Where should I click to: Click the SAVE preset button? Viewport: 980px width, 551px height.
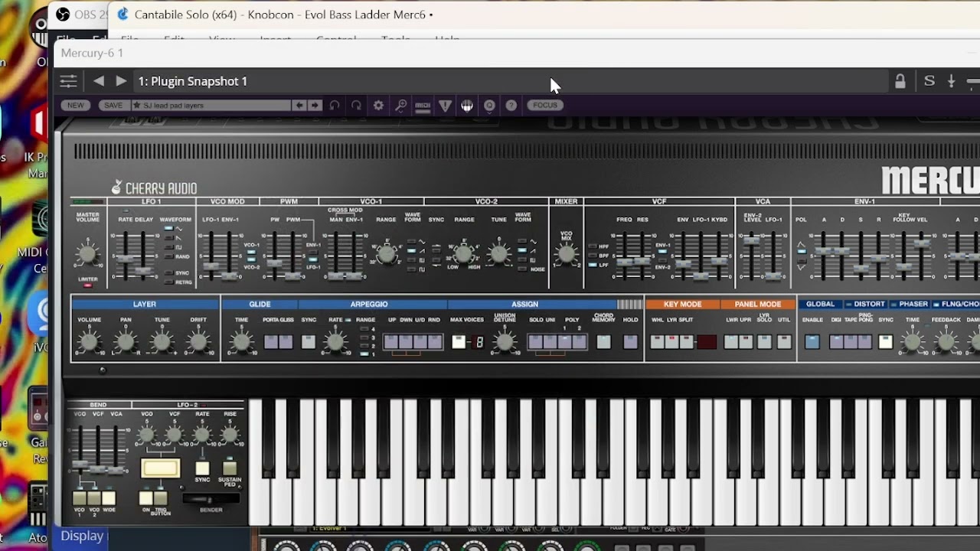[x=113, y=106]
